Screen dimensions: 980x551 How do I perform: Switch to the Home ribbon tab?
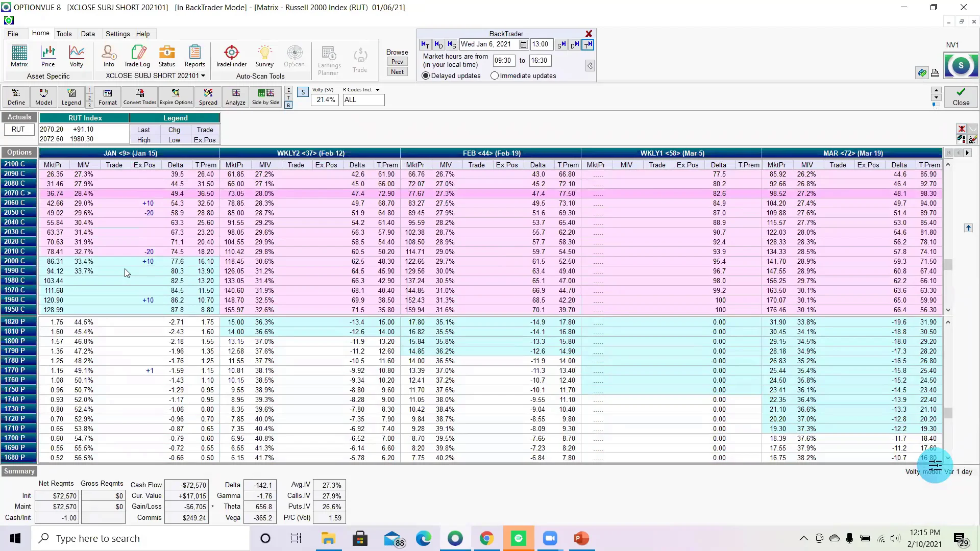point(41,33)
